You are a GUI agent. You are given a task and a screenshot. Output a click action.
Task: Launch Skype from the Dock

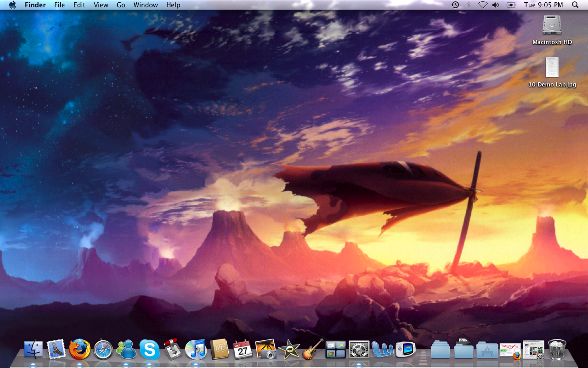coord(149,350)
